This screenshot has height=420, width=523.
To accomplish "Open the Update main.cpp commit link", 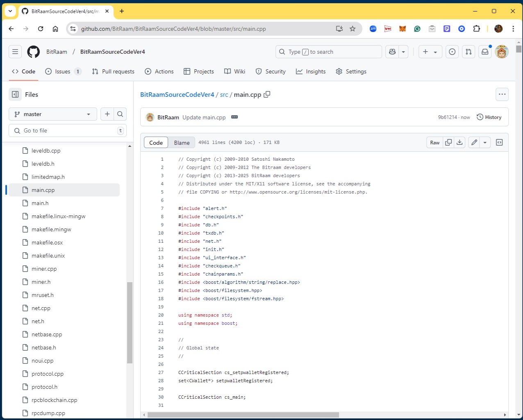I will point(204,117).
